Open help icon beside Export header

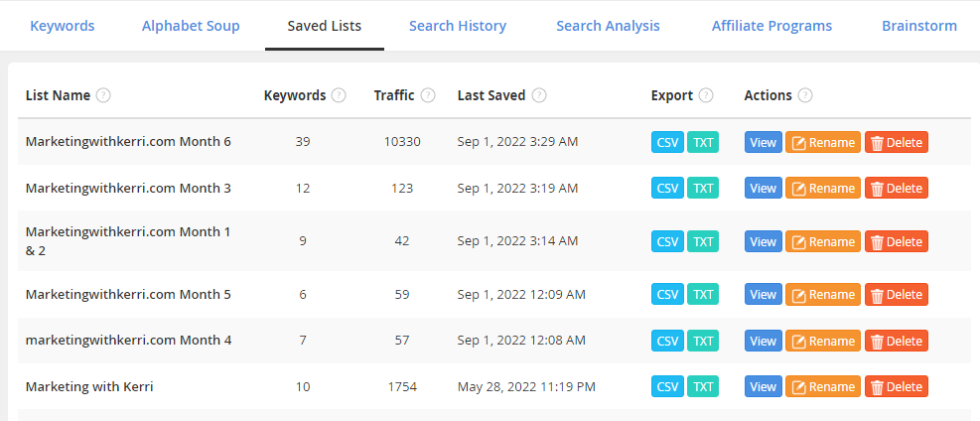[x=706, y=95]
